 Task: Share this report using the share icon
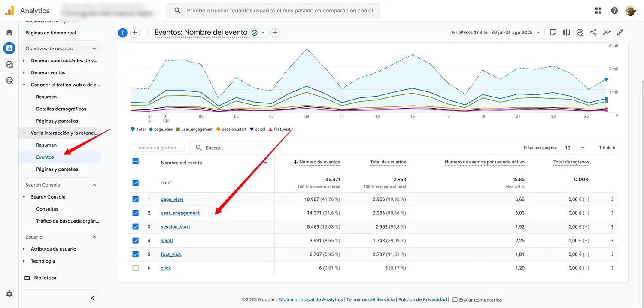click(593, 32)
